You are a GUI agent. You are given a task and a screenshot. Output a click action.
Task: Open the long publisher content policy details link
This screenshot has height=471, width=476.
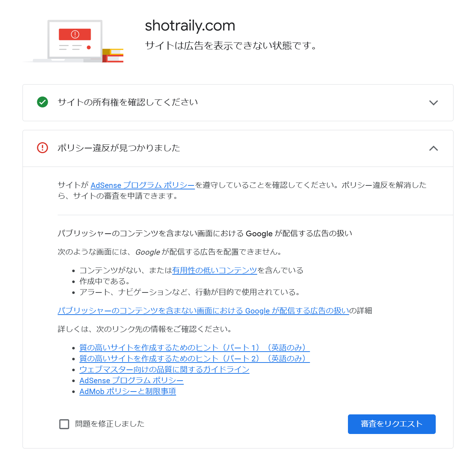[203, 311]
